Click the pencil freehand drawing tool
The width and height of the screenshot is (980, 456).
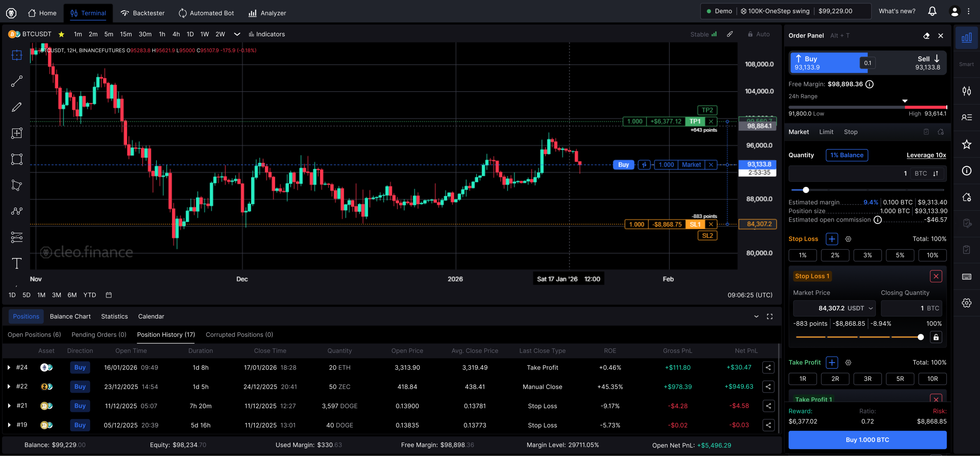click(16, 107)
